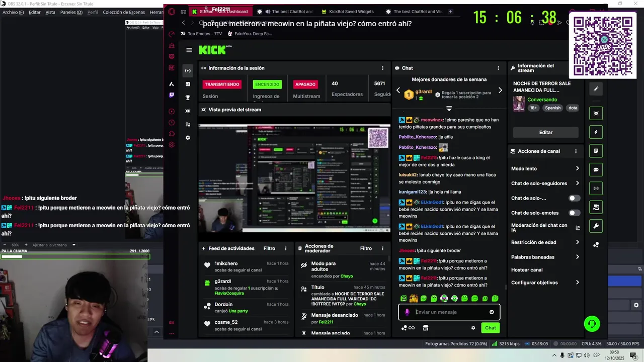Expand Modo lento options
This screenshot has width=644, height=362.
tap(577, 168)
